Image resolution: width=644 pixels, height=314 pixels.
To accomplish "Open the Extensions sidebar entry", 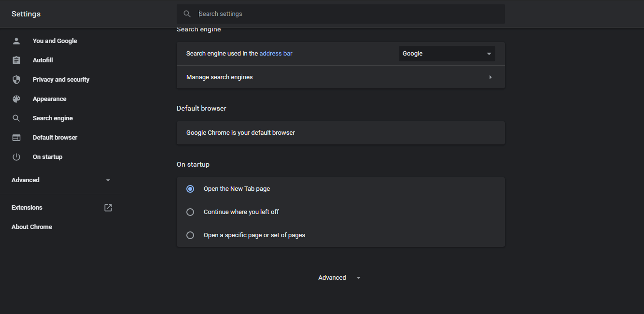I will (x=27, y=208).
